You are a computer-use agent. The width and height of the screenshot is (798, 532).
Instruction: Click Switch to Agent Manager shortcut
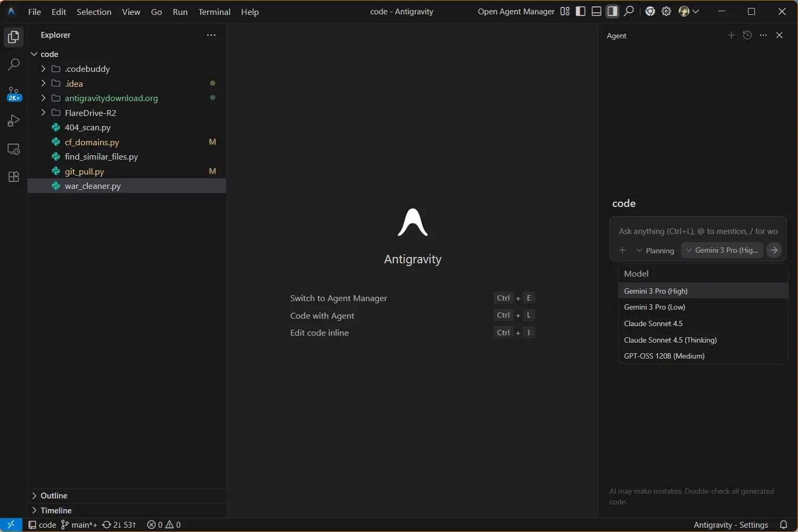click(x=339, y=298)
